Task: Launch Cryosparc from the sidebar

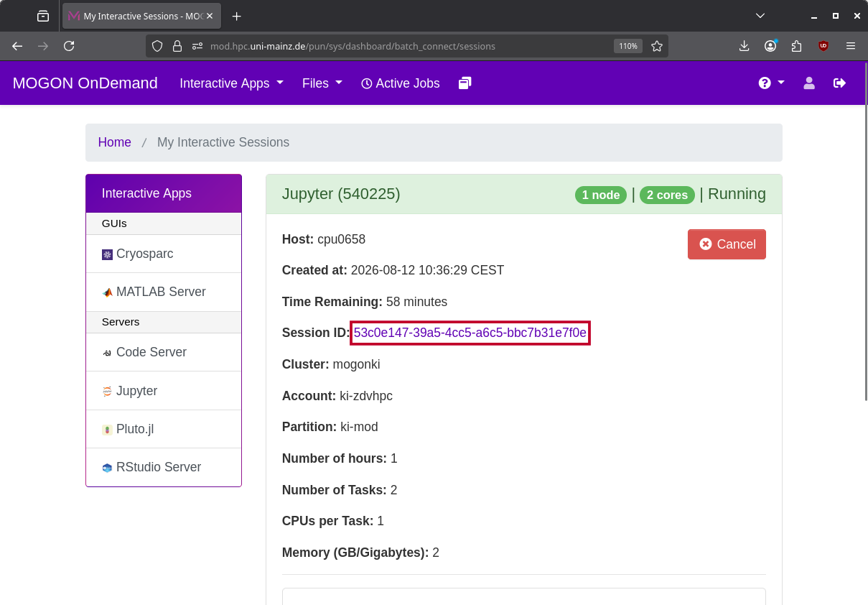Action: 164,254
